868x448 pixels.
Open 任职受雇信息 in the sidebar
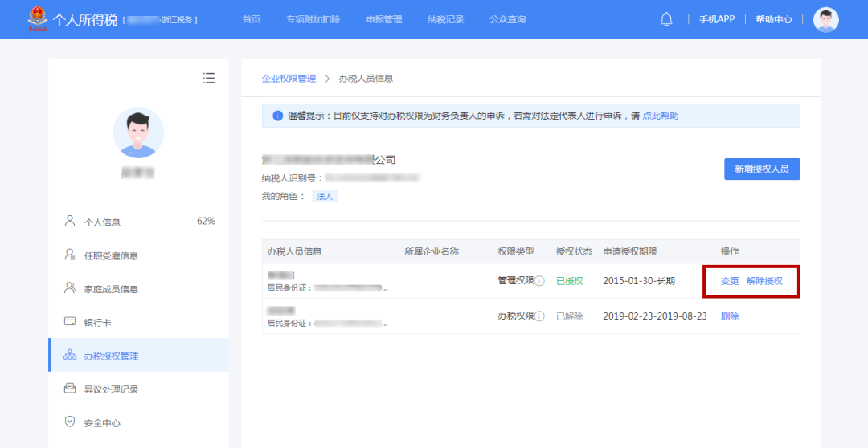[x=111, y=256]
